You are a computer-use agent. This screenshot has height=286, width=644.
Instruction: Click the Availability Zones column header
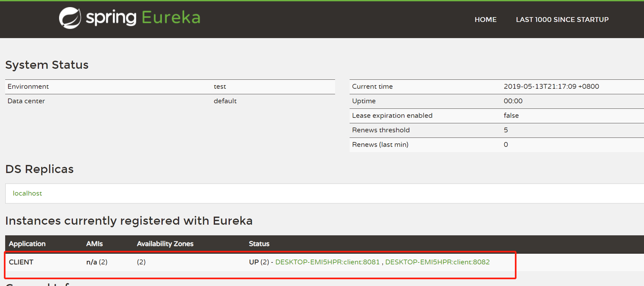point(165,244)
